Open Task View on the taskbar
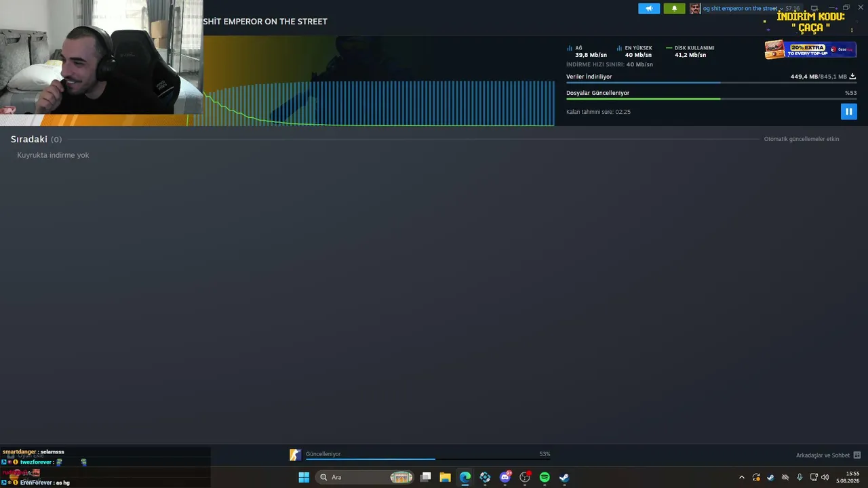The width and height of the screenshot is (868, 488). click(x=426, y=477)
